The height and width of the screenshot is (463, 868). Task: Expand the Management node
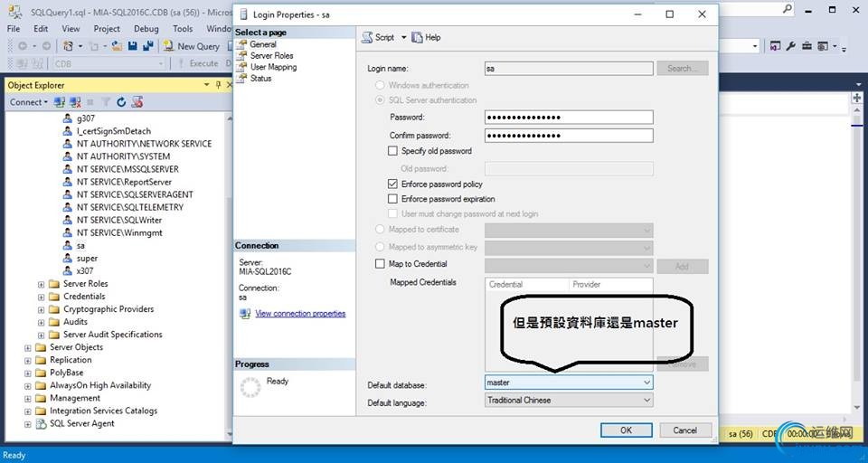(28, 398)
